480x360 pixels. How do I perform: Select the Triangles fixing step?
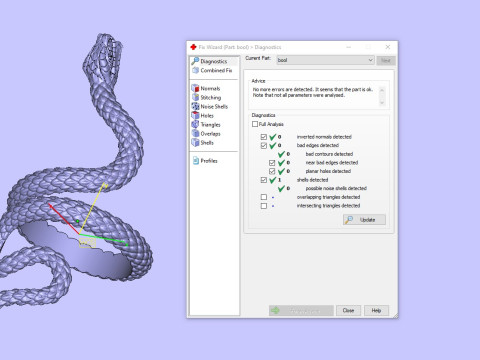tap(206, 124)
